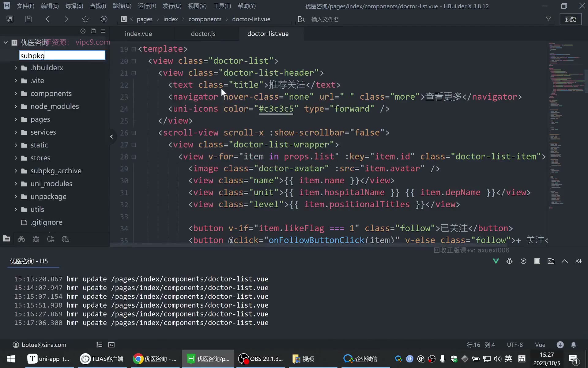Go back with the left arrow toolbar icon
This screenshot has width=588, height=368.
(x=47, y=19)
